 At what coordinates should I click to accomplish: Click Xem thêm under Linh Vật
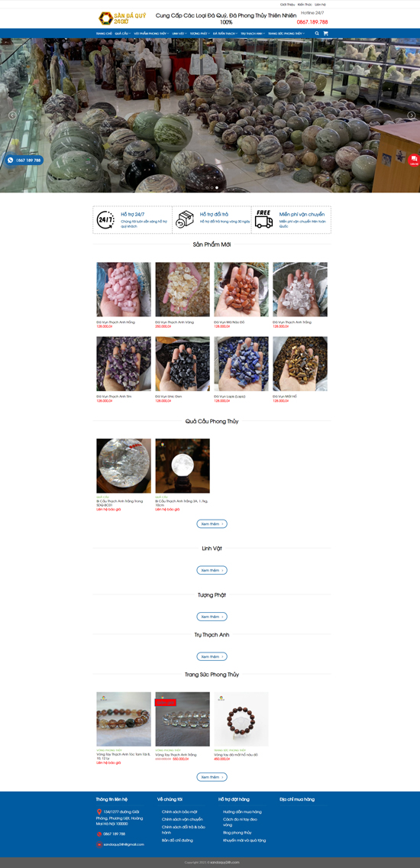click(x=212, y=570)
